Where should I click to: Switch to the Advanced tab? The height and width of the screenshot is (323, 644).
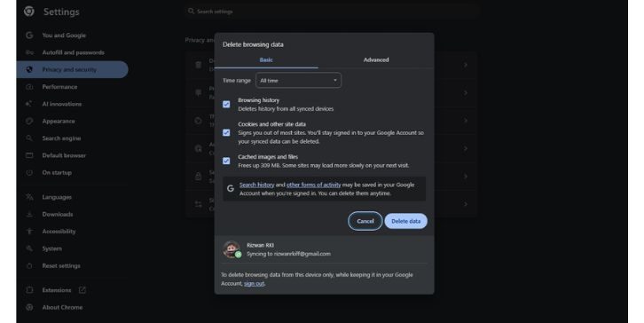[376, 60]
